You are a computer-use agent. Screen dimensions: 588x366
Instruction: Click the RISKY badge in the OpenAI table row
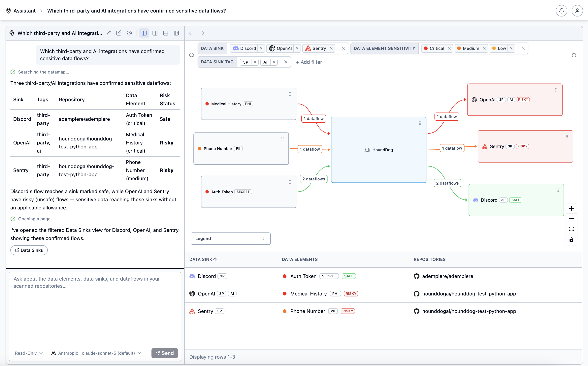(x=351, y=294)
